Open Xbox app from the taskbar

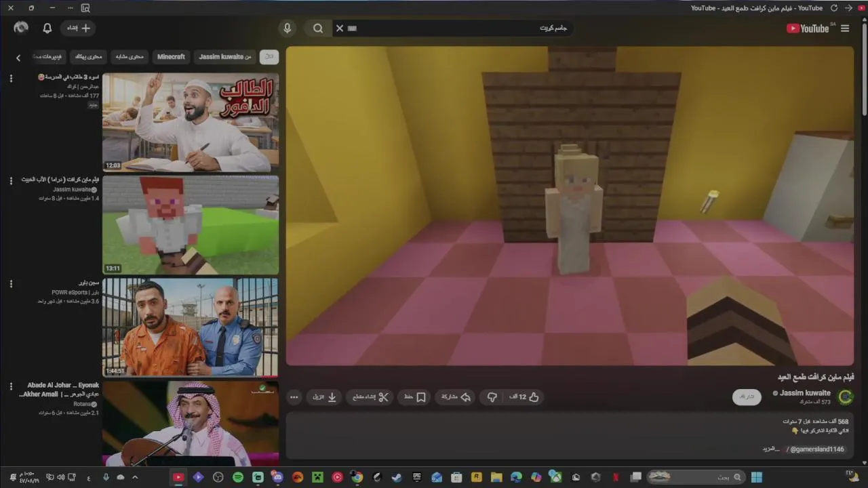coord(556,477)
